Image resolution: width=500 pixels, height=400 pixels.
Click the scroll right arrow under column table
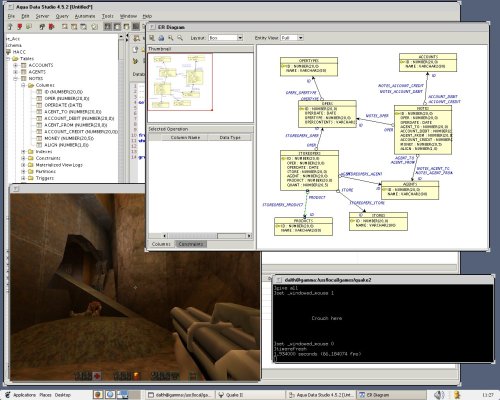coord(249,236)
